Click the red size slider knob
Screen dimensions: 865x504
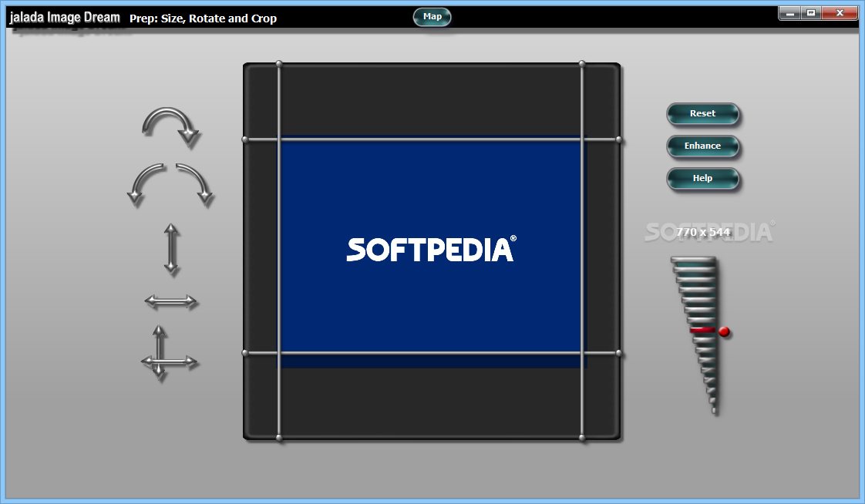(x=724, y=331)
